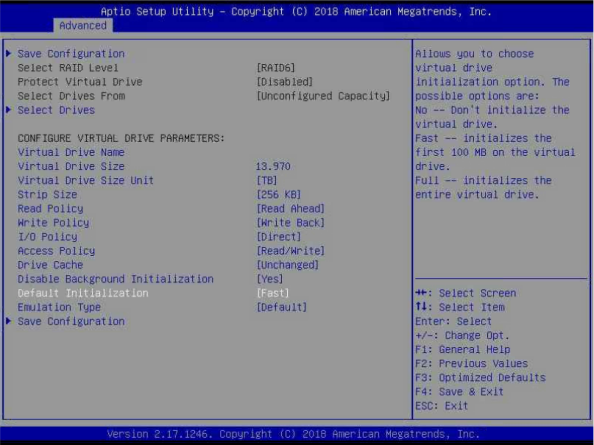Open the Default emulation type option
Viewport: 594px width, 445px height.
click(281, 307)
